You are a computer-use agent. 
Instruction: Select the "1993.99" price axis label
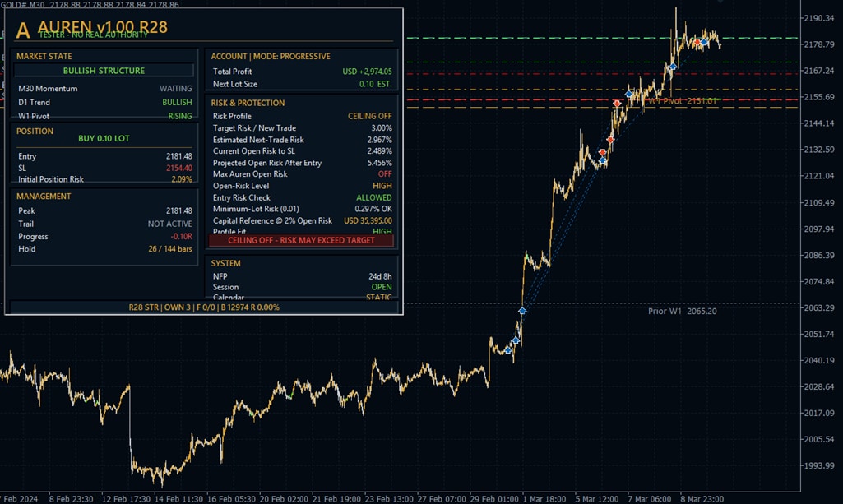[x=819, y=466]
